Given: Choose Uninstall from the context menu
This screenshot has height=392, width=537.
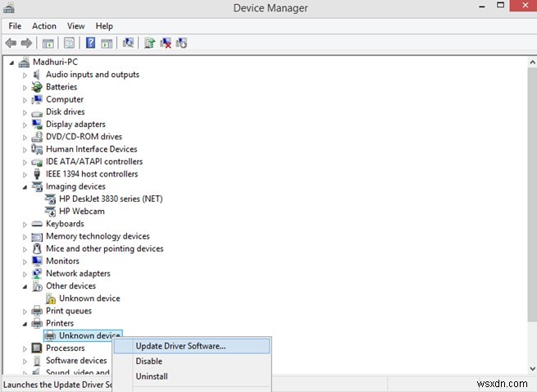Looking at the screenshot, I should click(x=192, y=376).
